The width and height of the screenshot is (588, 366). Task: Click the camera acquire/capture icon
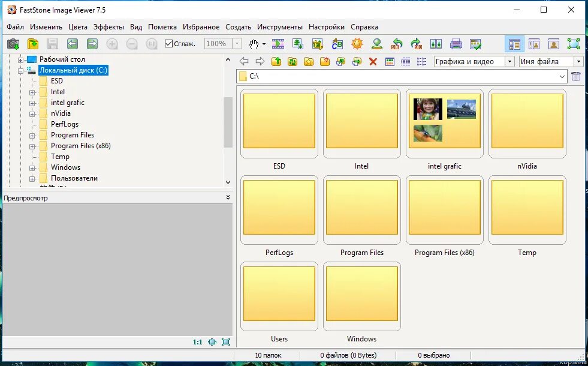13,44
